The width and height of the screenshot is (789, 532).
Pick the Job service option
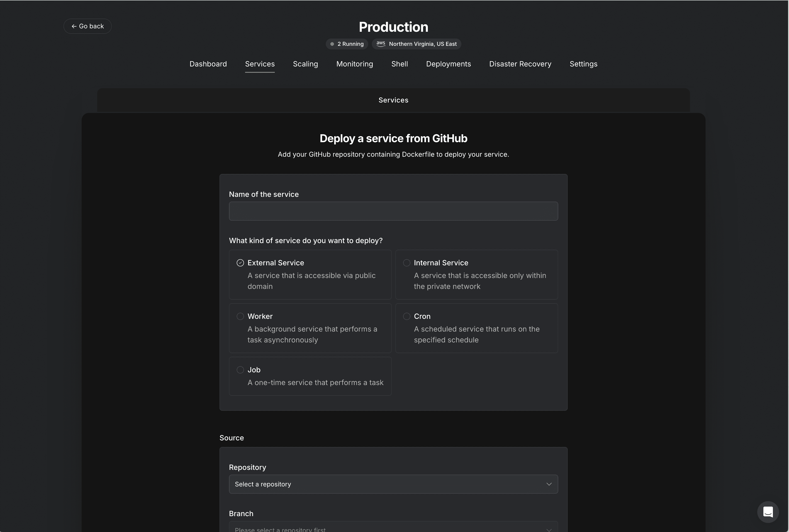coord(310,376)
